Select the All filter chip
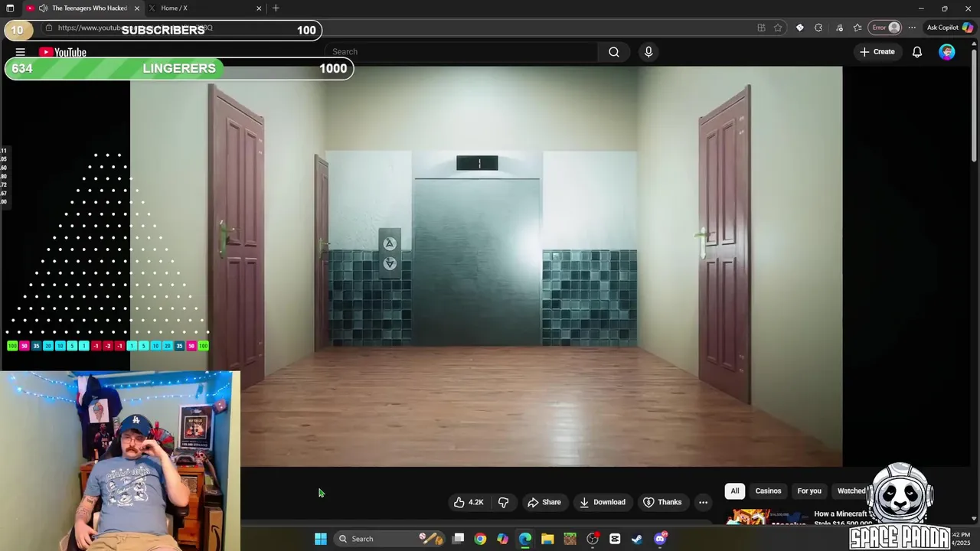Viewport: 980px width, 551px height. [735, 491]
